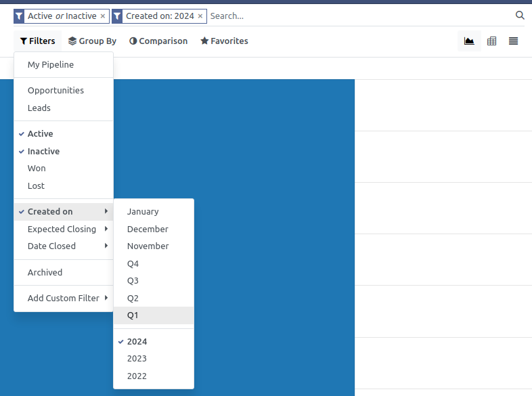Switch to the list view icon
The image size is (532, 396).
[513, 41]
